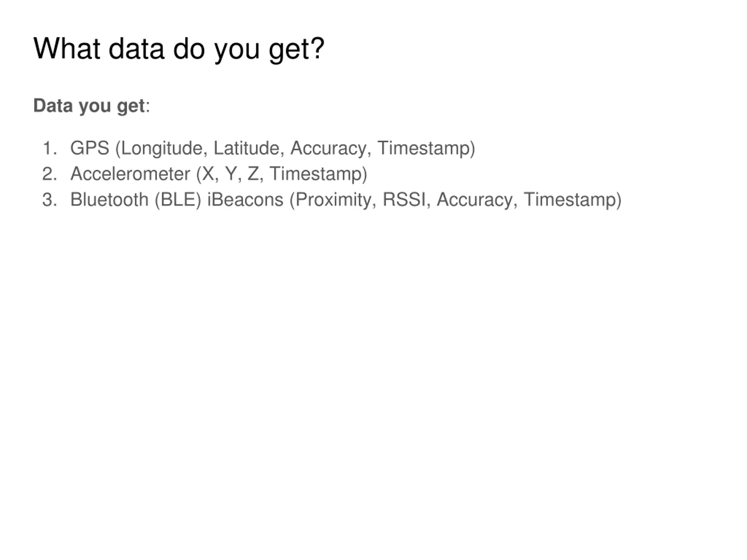This screenshot has width=747, height=560.
Task: Click the slide title 'What data do you get?'
Action: click(179, 49)
